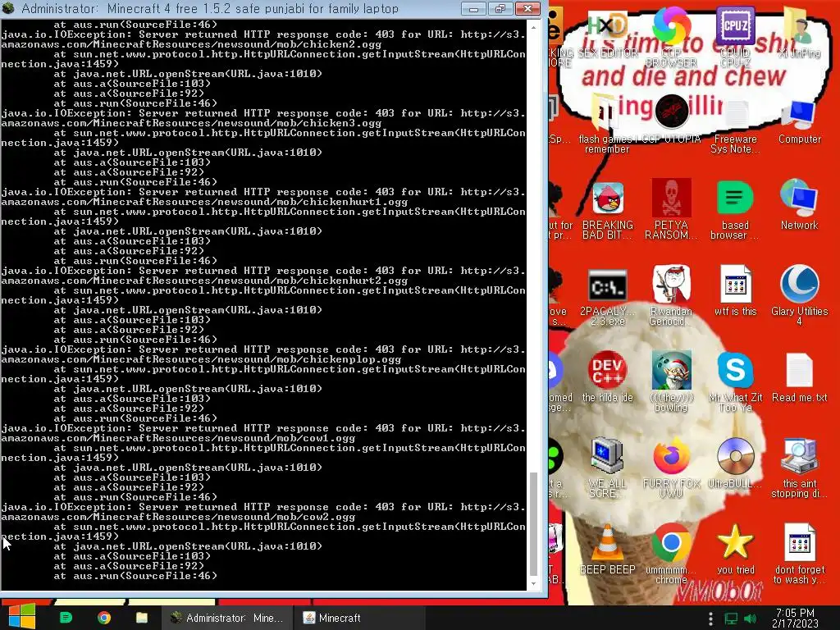
Task: Open Skype icon labeled Mr What Zit
Action: [x=735, y=371]
